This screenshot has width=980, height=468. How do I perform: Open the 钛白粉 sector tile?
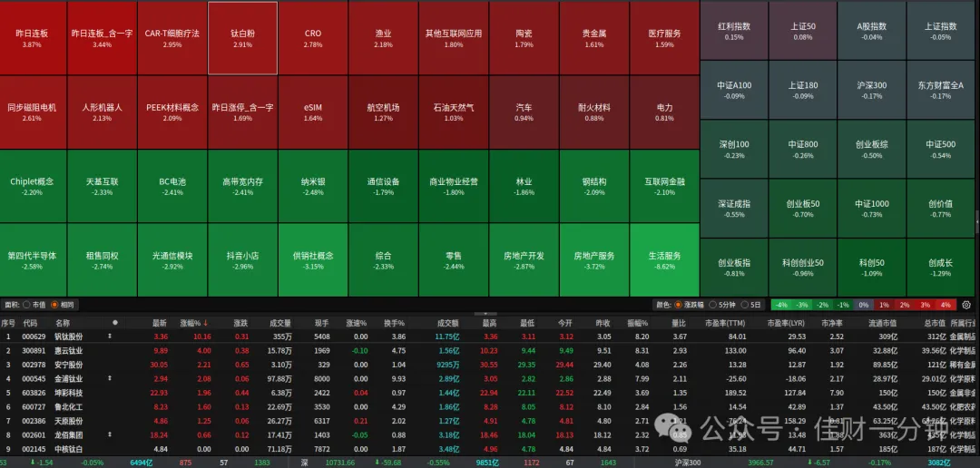(x=242, y=38)
